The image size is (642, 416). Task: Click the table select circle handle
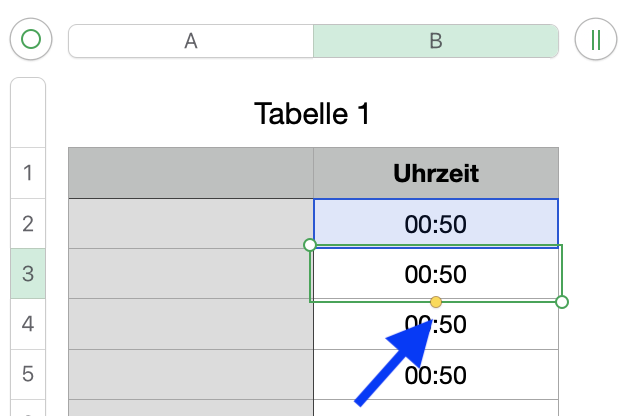click(31, 40)
